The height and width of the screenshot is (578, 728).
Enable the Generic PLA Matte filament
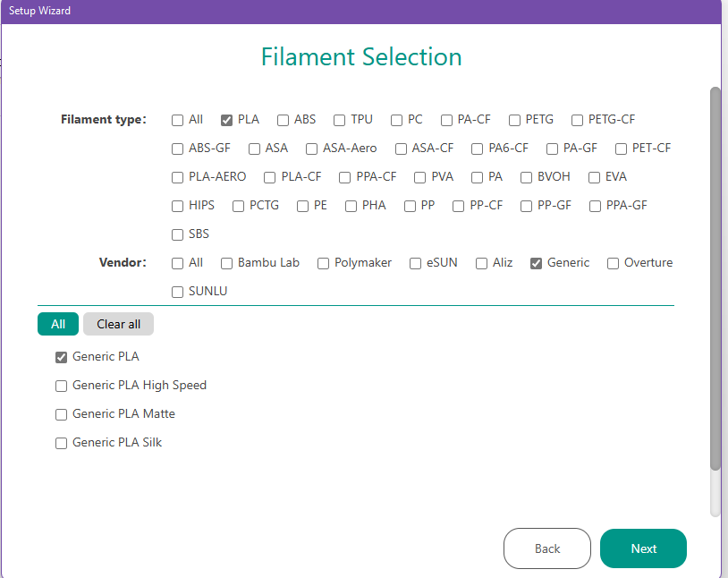62,414
